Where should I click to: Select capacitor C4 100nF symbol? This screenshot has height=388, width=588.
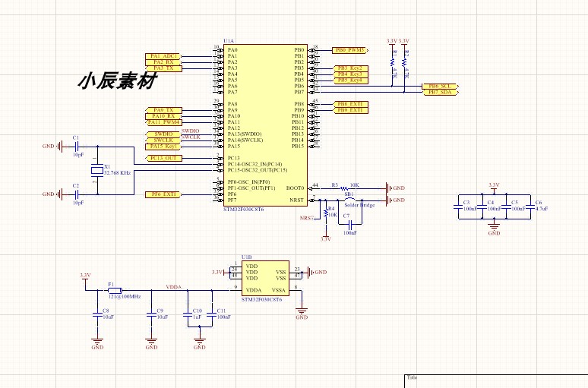pos(482,207)
